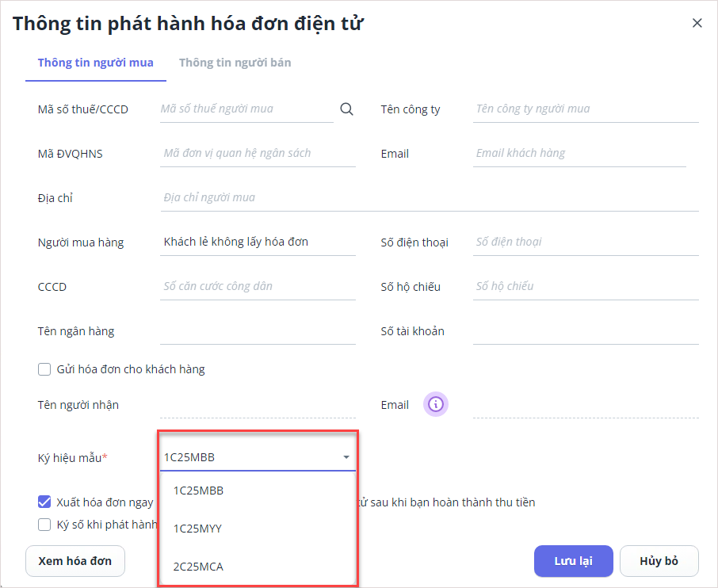This screenshot has width=718, height=588.
Task: Click the Email info icon
Action: pyautogui.click(x=435, y=405)
